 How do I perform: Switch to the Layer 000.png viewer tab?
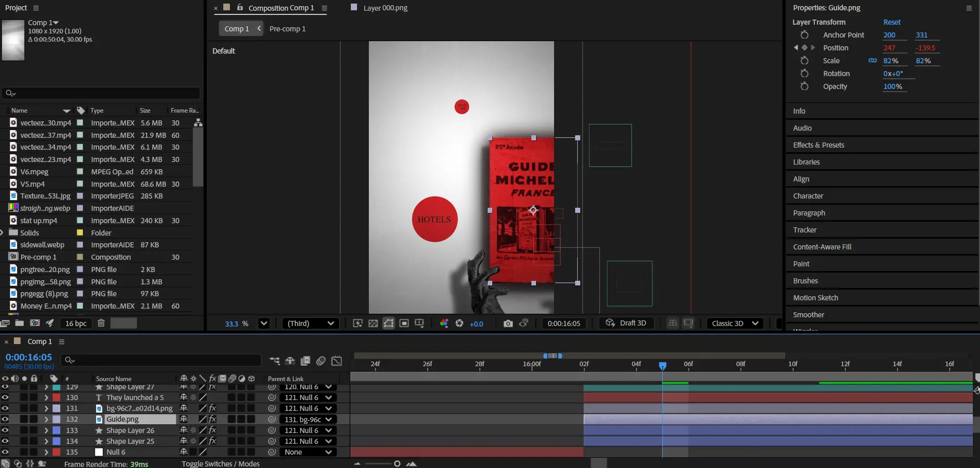(385, 8)
